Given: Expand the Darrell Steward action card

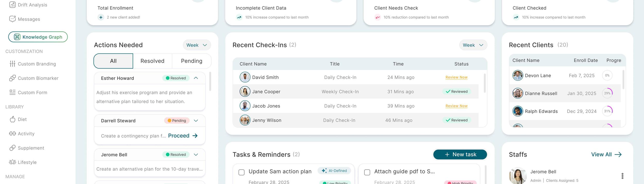Looking at the screenshot, I should 196,121.
